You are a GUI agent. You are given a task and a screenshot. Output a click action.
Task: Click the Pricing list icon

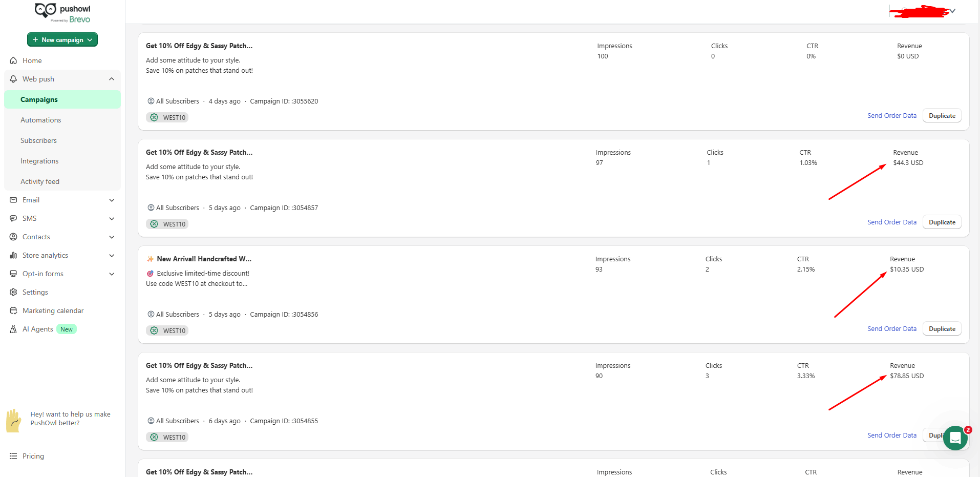click(13, 456)
